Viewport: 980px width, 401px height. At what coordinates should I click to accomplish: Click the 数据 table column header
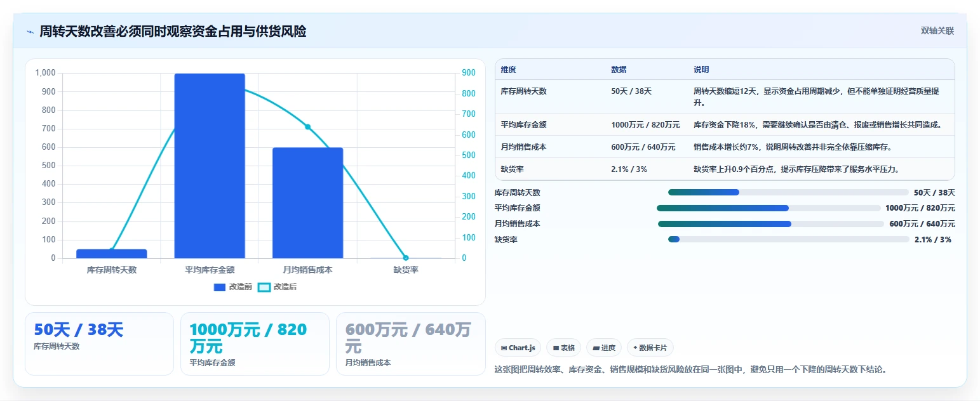tap(619, 70)
